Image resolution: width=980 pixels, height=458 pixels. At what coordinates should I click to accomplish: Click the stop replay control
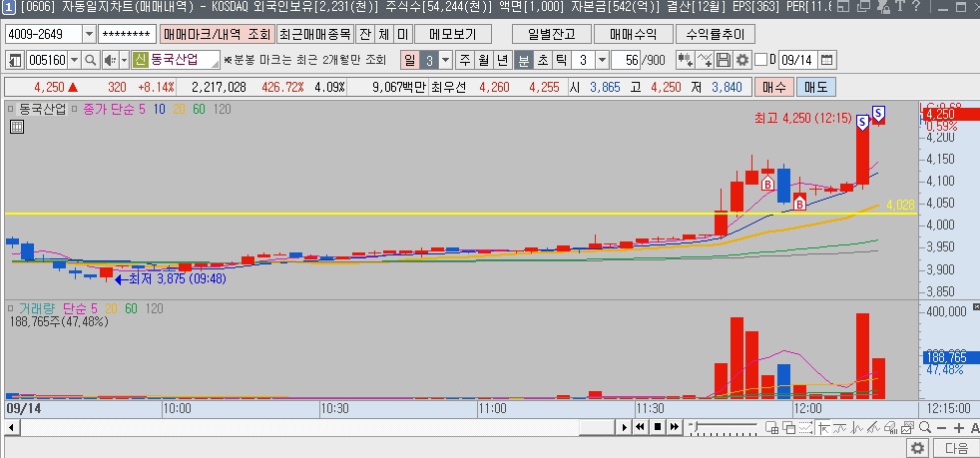658,427
